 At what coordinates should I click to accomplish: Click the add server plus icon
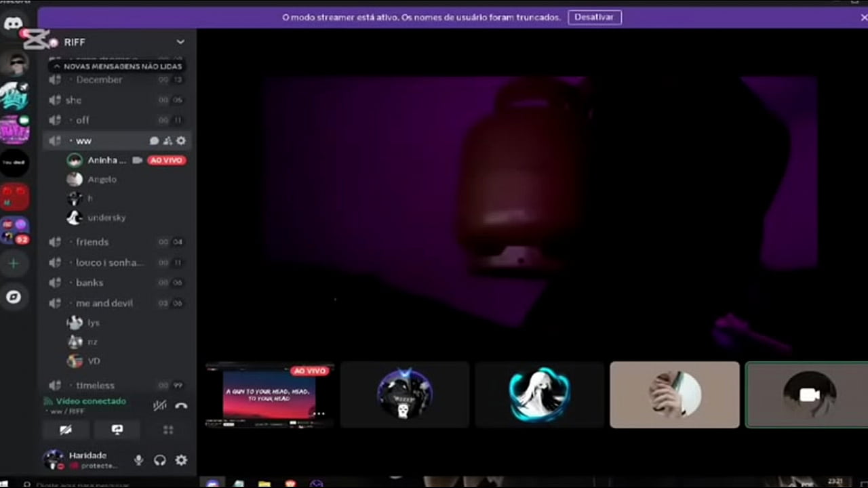tap(14, 264)
